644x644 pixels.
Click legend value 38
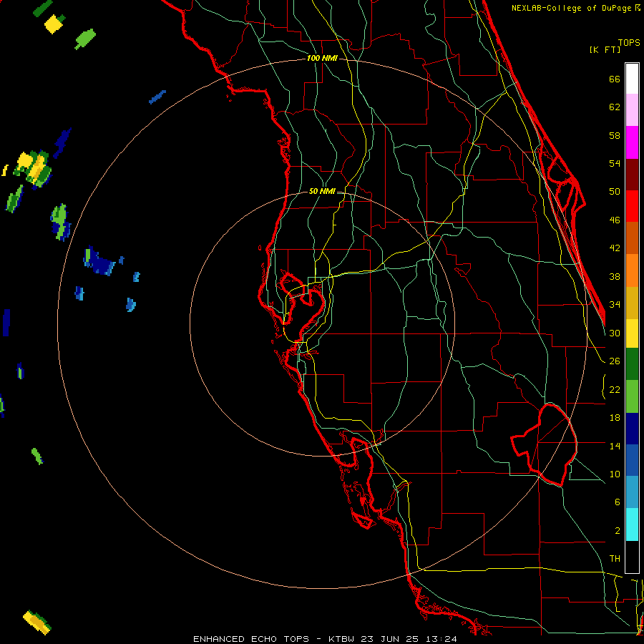[615, 276]
